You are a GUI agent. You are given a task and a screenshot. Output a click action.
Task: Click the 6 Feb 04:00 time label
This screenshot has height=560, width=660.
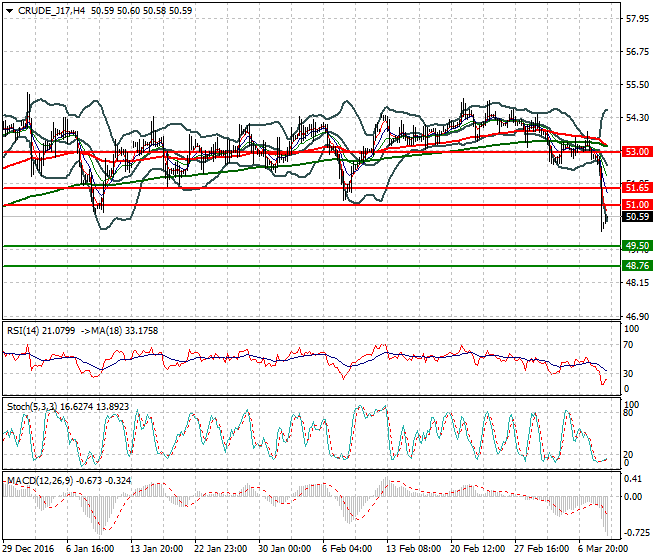pyautogui.click(x=347, y=549)
